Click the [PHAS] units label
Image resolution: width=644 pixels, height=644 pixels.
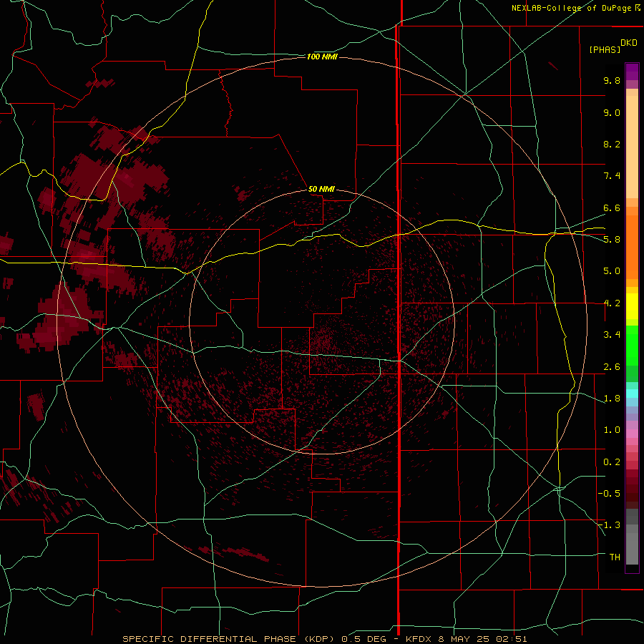(x=605, y=49)
